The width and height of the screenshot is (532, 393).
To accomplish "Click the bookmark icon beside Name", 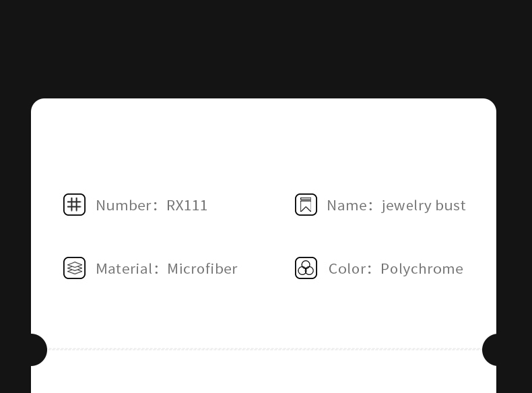I will (x=306, y=204).
